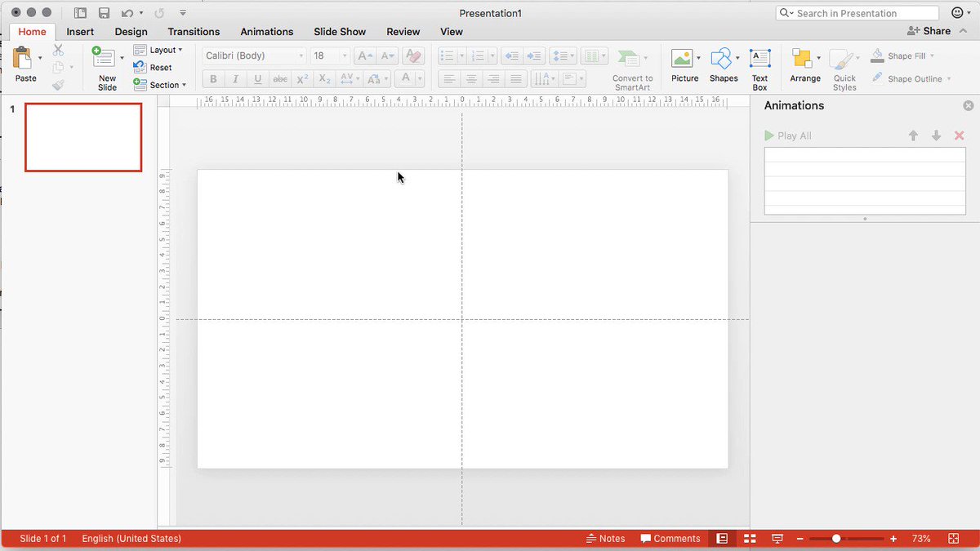The width and height of the screenshot is (980, 551).
Task: Click Play All in Animations pane
Action: (x=788, y=136)
